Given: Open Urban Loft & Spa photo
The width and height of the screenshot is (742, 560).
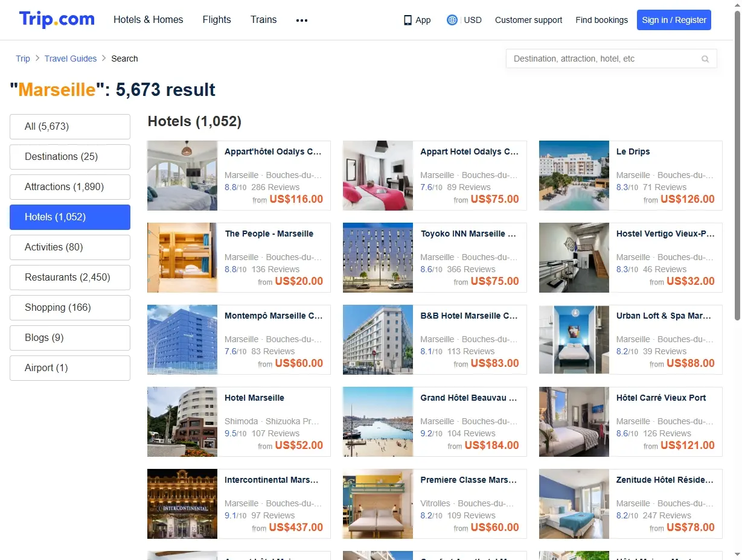Looking at the screenshot, I should point(574,340).
